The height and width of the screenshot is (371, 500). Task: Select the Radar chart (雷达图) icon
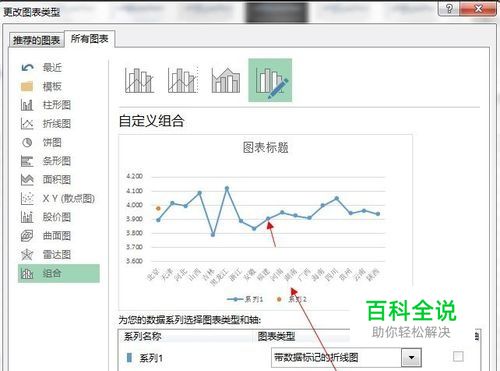click(27, 255)
